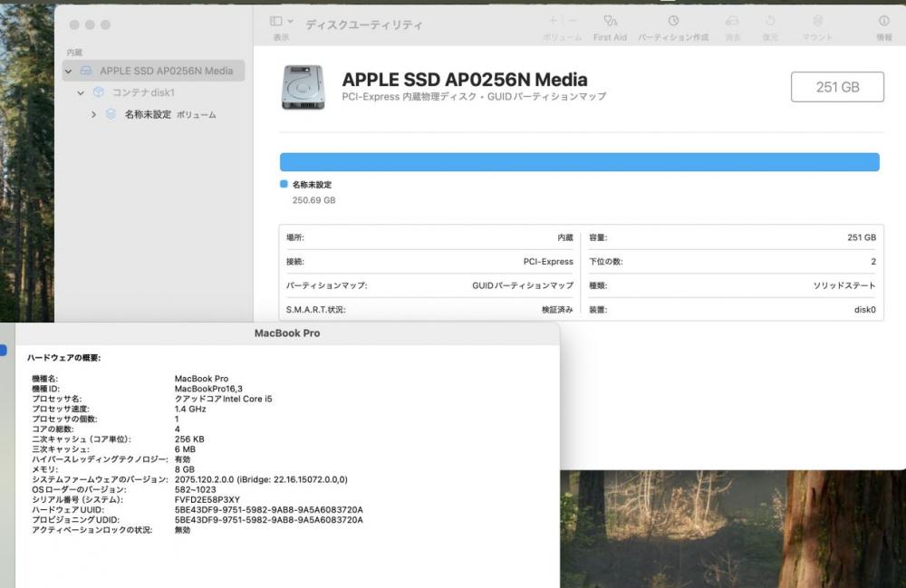Click the 有効 hyper-threading value
The width and height of the screenshot is (906, 588).
click(183, 459)
